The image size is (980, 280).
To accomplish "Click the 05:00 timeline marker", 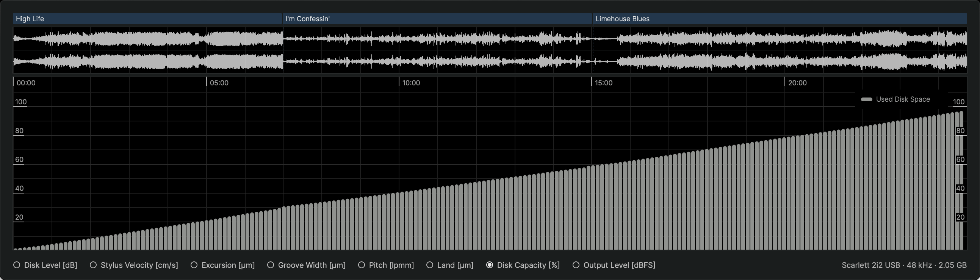I will (219, 83).
